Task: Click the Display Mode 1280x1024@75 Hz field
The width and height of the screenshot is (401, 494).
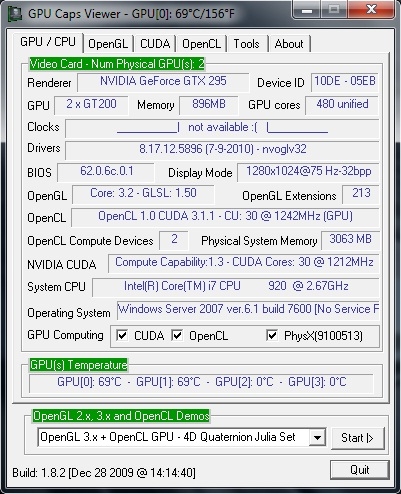Action: 308,172
